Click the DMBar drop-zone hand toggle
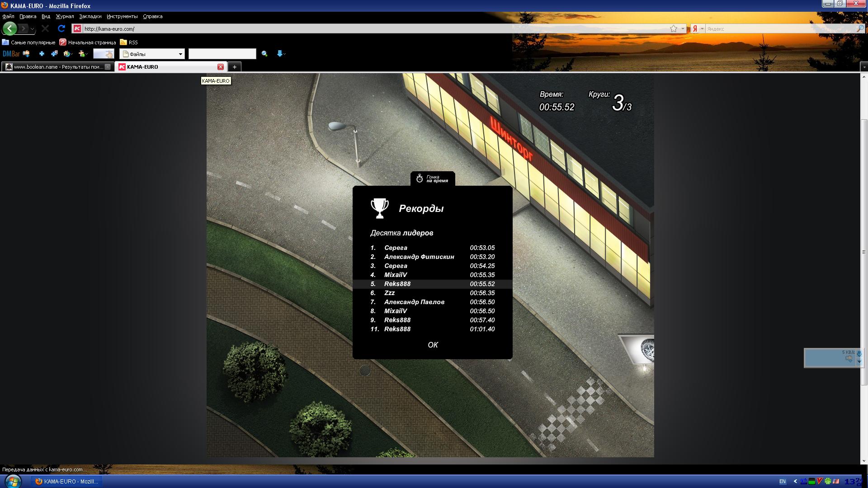This screenshot has height=488, width=868. 104,54
